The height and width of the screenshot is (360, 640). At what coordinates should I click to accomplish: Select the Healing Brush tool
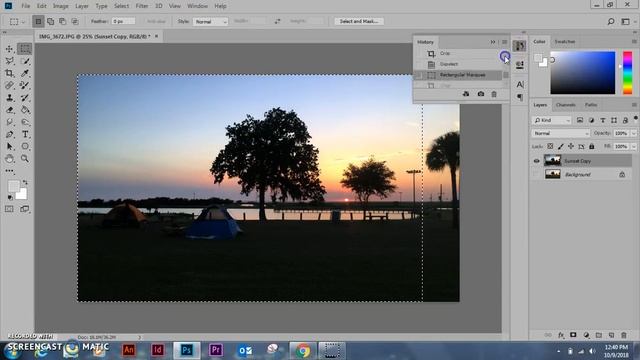click(9, 85)
